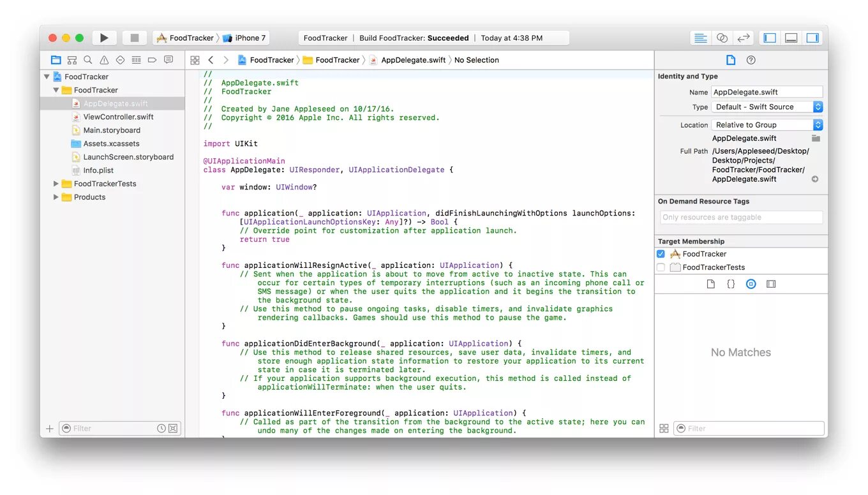
Task: Select AppDelegate.swift in navigator
Action: (x=112, y=103)
